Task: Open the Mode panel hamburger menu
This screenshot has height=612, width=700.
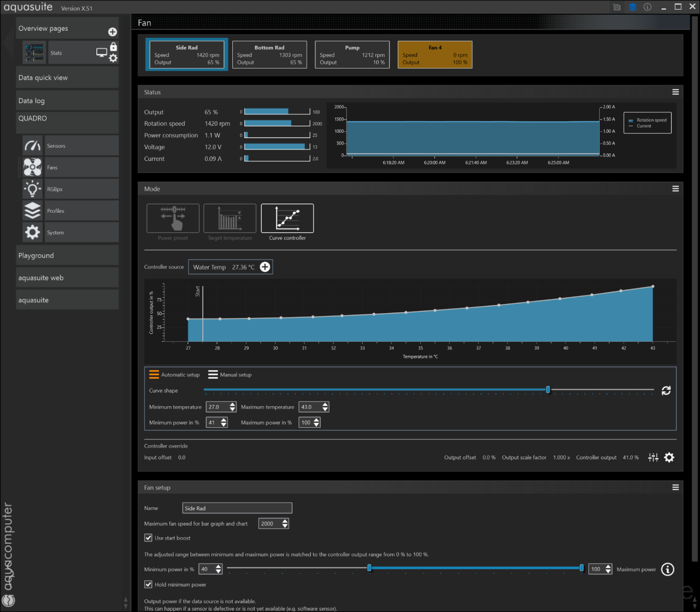Action: (x=675, y=189)
